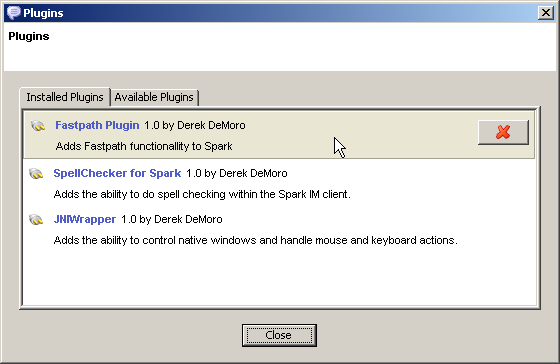560x364 pixels.
Task: Select the SpellChecker for Spark title
Action: click(117, 173)
